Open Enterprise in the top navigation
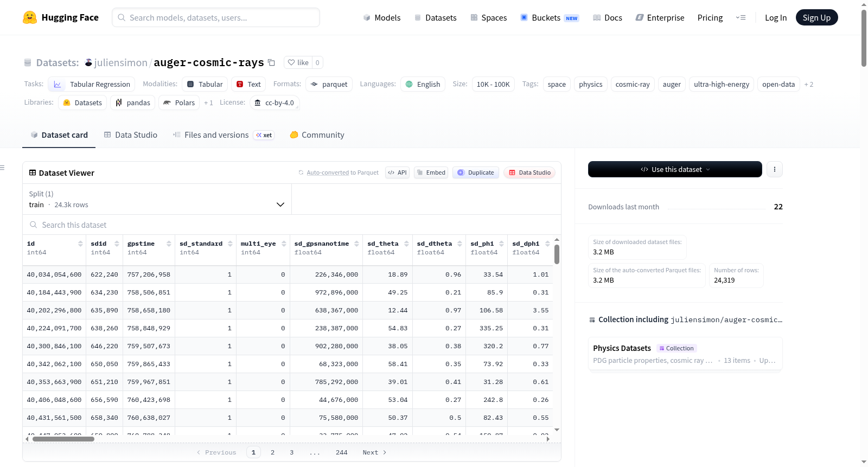 pyautogui.click(x=660, y=17)
